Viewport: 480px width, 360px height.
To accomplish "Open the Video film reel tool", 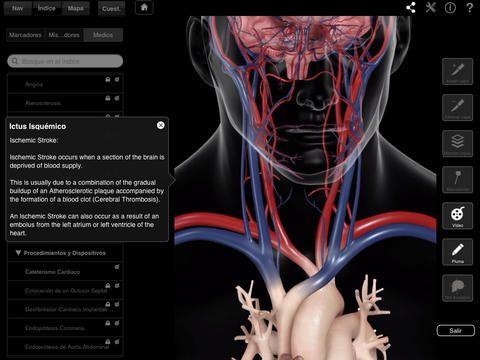I will [457, 215].
